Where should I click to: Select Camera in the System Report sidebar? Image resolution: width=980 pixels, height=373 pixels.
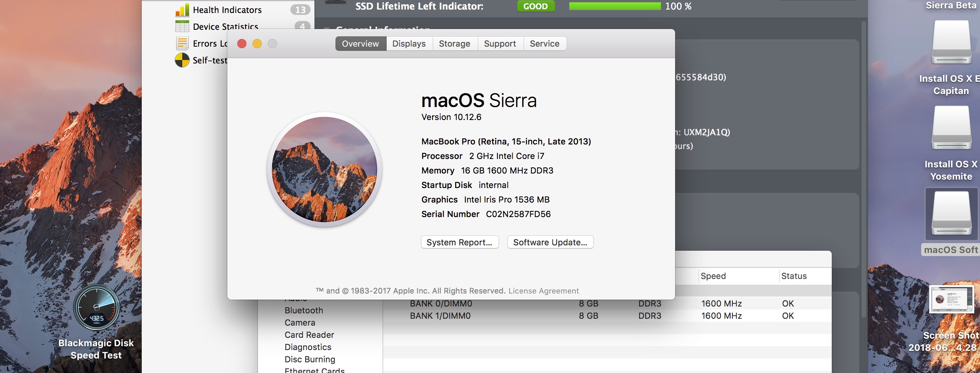[300, 323]
